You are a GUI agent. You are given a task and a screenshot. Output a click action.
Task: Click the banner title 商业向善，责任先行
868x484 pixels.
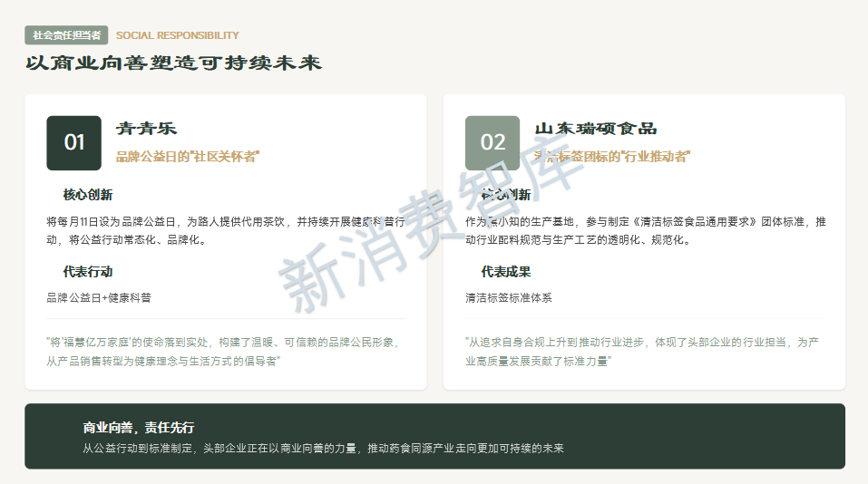139,428
